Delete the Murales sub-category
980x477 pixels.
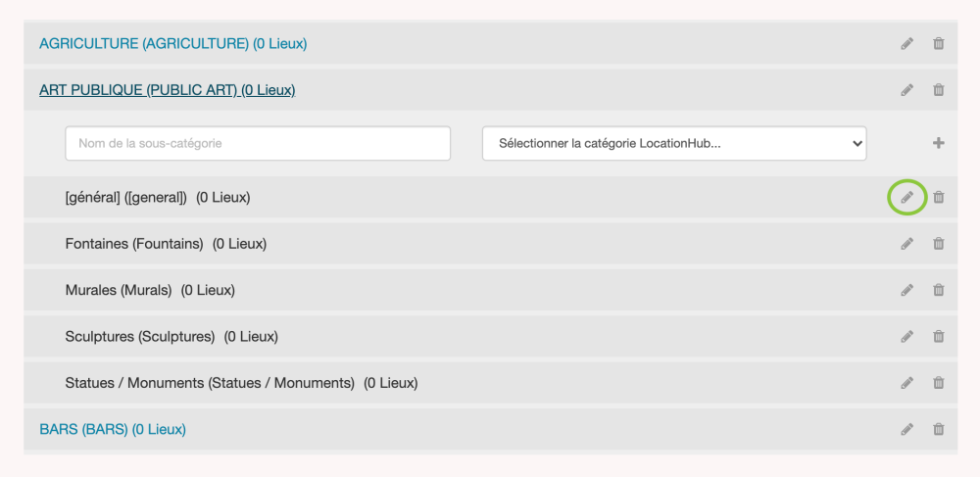(x=939, y=290)
